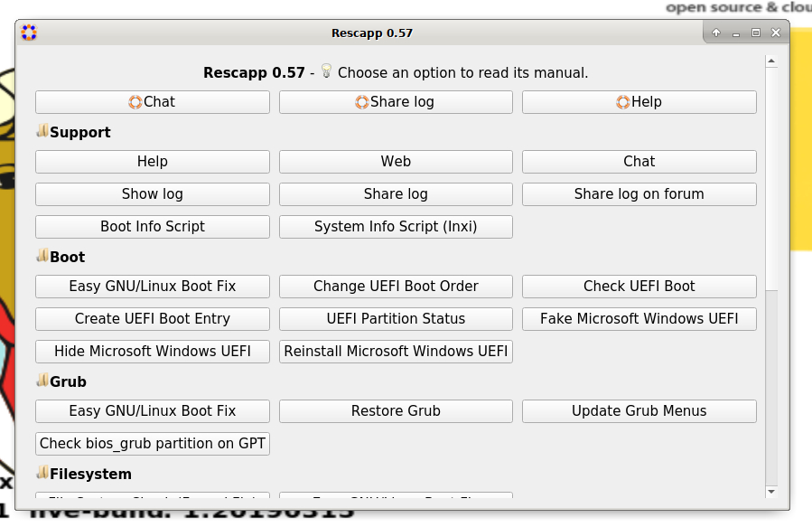This screenshot has width=812, height=527.
Task: Click Check bios_grub partition on GPT
Action: [152, 444]
